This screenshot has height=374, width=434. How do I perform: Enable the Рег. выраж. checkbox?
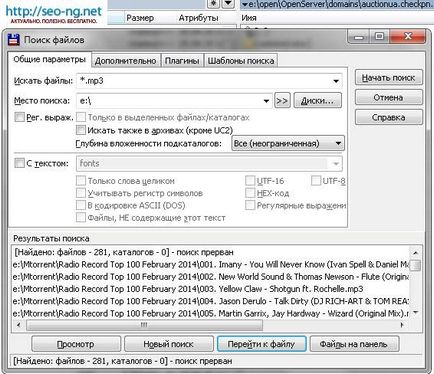(20, 117)
